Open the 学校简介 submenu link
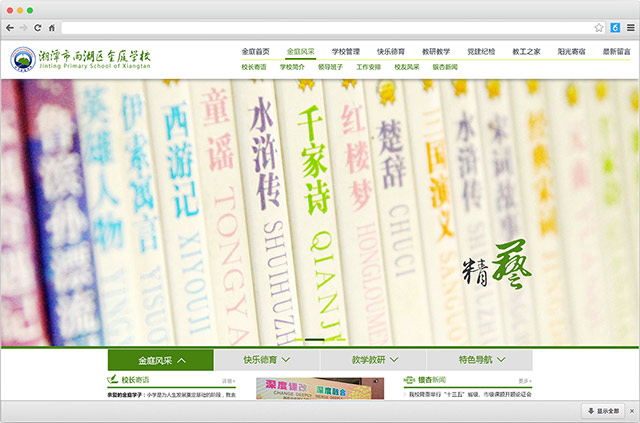Image resolution: width=640 pixels, height=423 pixels. (293, 67)
